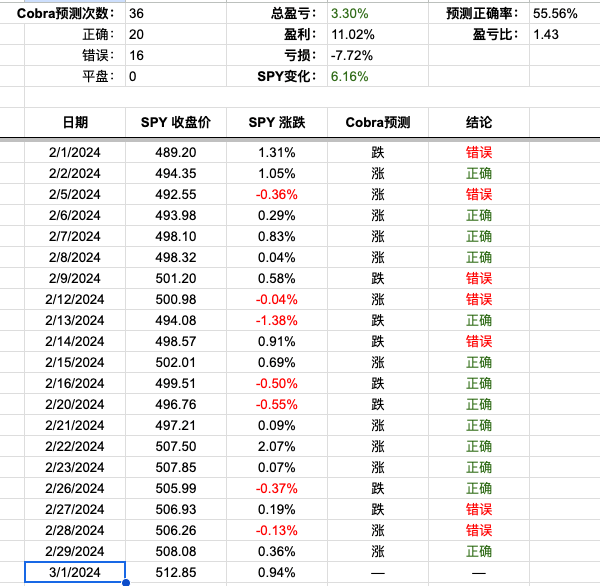
Task: Select the date cell 2/1/2024
Action: (x=75, y=152)
